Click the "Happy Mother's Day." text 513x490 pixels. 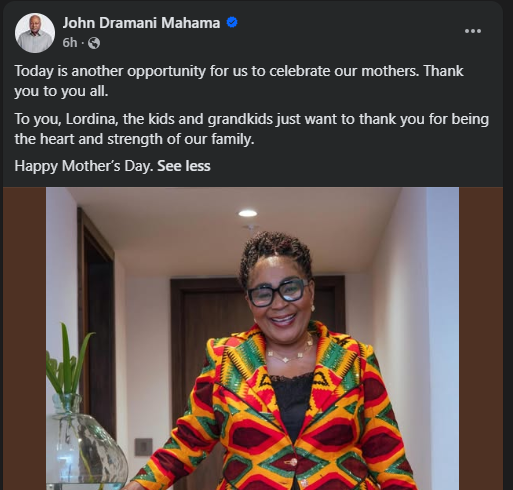point(84,166)
